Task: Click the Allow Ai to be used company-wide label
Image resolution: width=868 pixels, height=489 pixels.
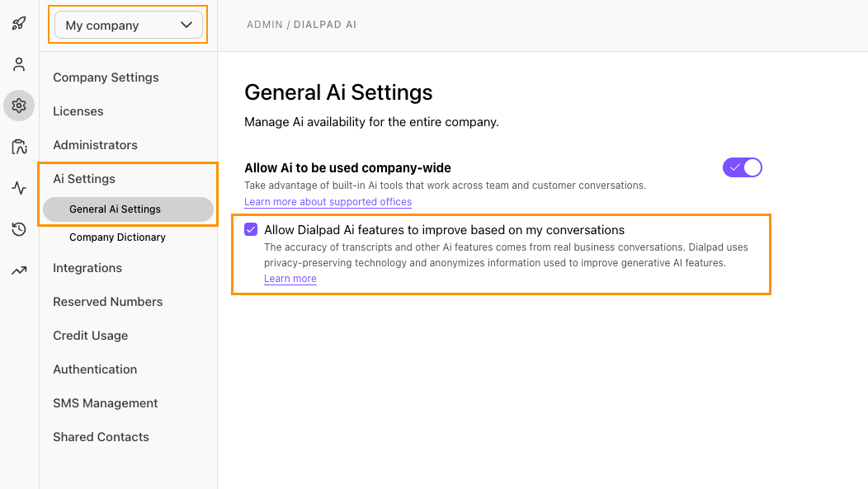Action: click(347, 167)
